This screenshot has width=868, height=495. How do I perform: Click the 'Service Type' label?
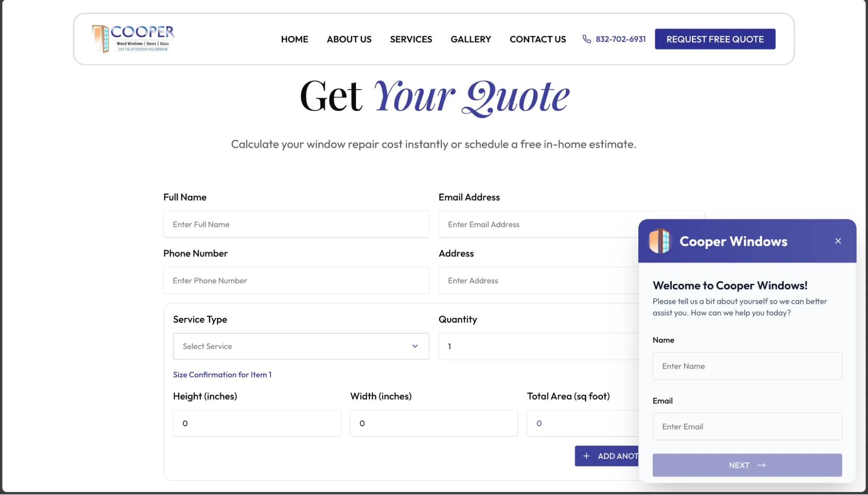200,319
